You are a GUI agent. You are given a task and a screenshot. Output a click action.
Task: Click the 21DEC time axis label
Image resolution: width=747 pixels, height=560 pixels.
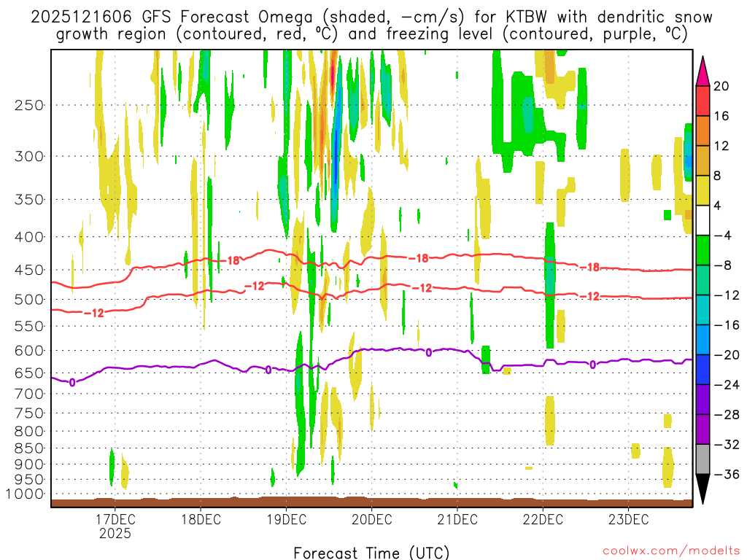[457, 519]
